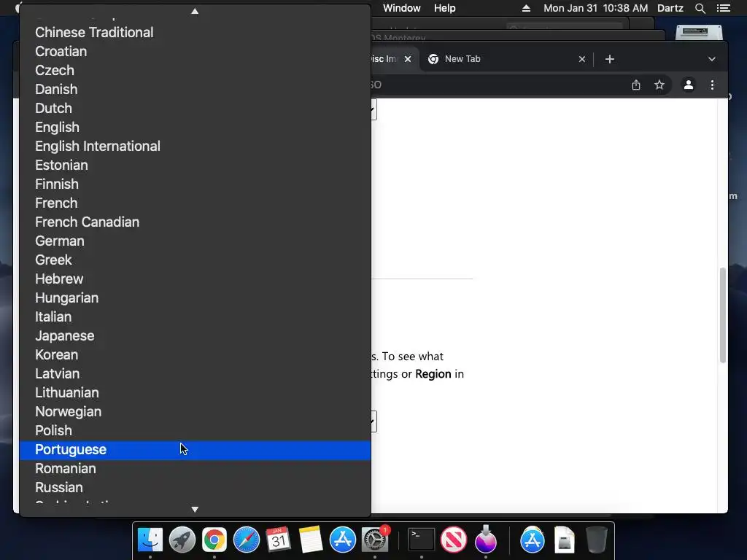Close the Disc Image tab

coord(408,59)
